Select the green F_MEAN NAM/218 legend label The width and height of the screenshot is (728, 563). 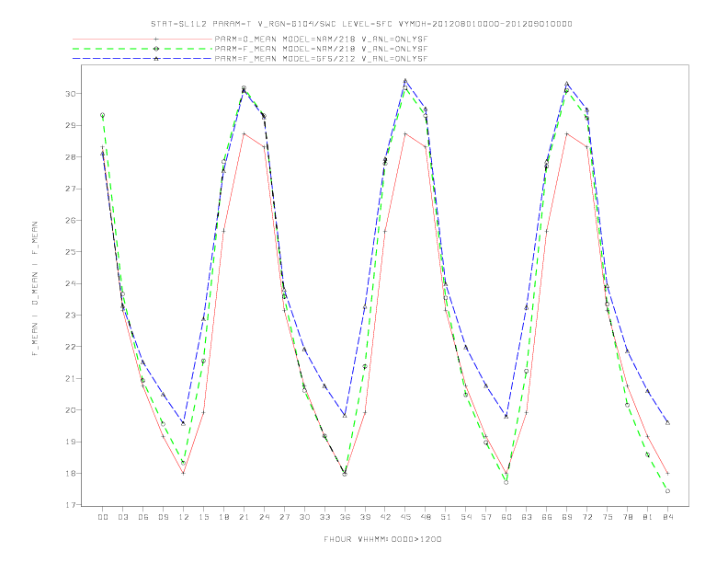[321, 49]
